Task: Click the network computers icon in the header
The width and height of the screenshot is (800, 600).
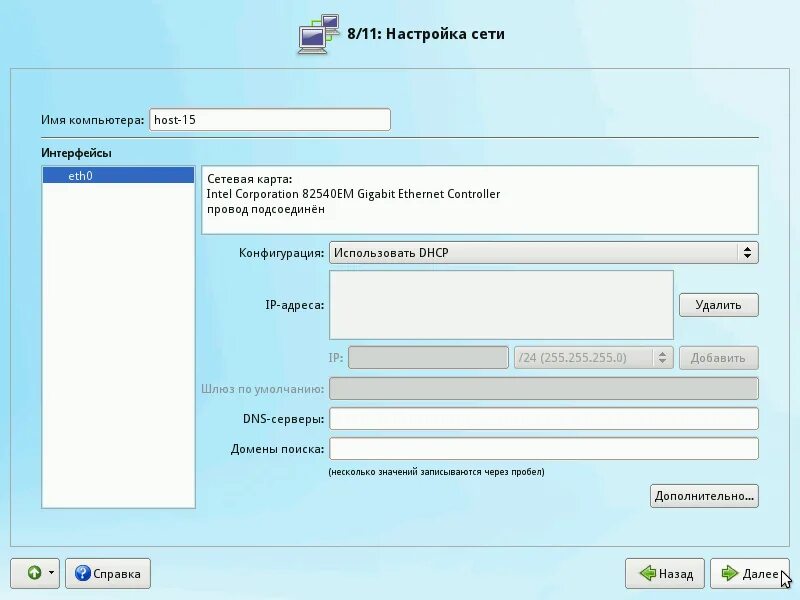Action: pyautogui.click(x=319, y=34)
